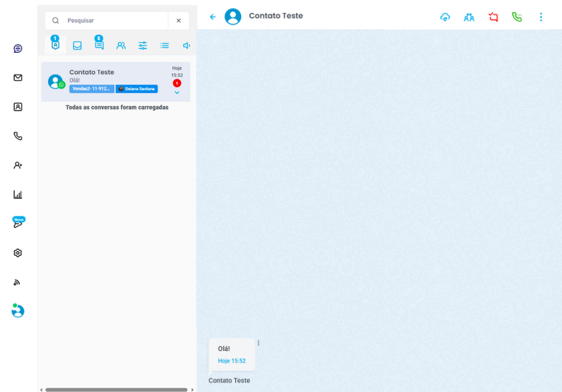Expand the chevron on Contato Teste conversation
The image size is (562, 392).
176,93
